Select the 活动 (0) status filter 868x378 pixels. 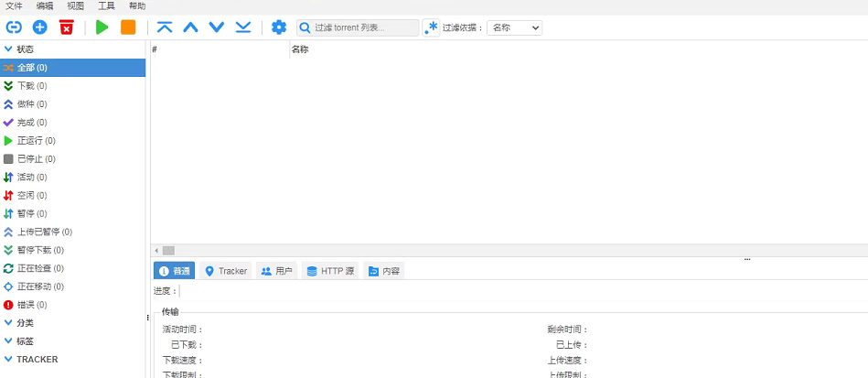click(72, 178)
